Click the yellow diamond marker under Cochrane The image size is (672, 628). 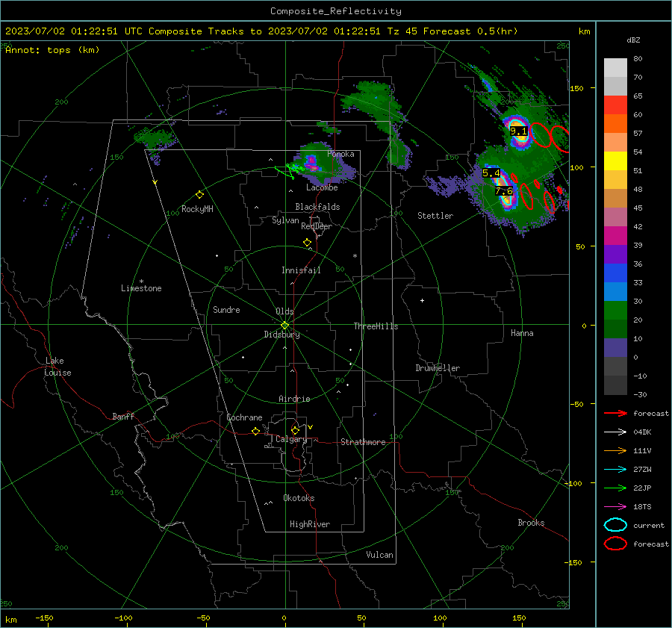tap(255, 432)
